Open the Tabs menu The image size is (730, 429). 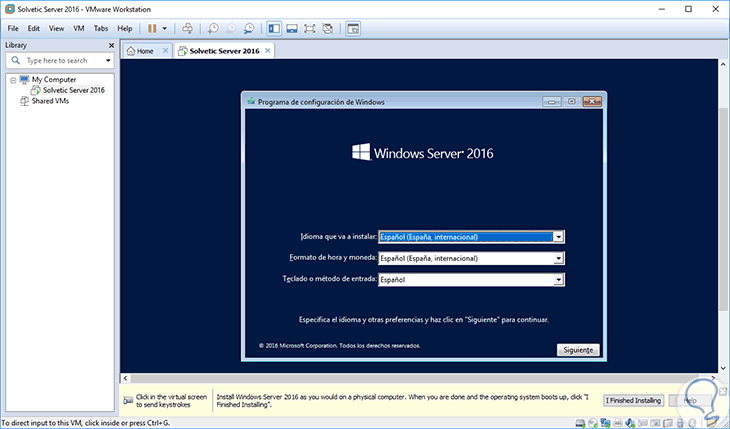click(101, 28)
